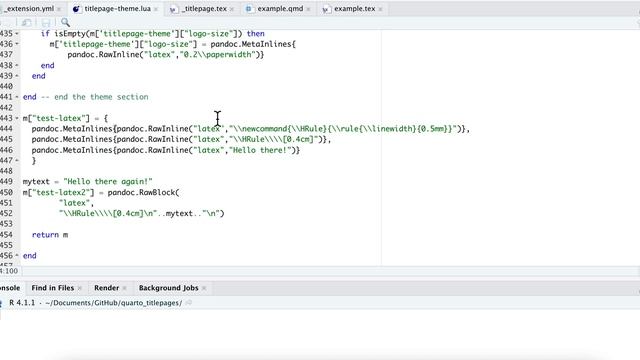Toggle fold arrow at line 447

coord(17,160)
